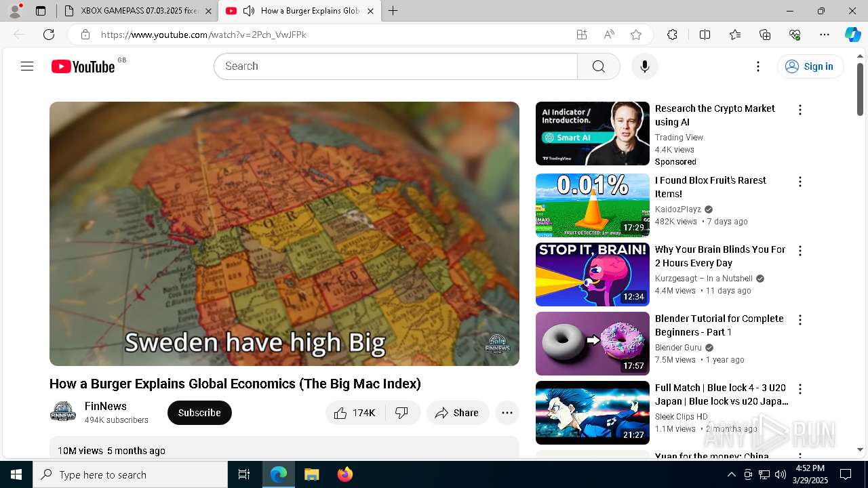The height and width of the screenshot is (488, 868).
Task: Open the FinNews channel name link
Action: point(106,406)
